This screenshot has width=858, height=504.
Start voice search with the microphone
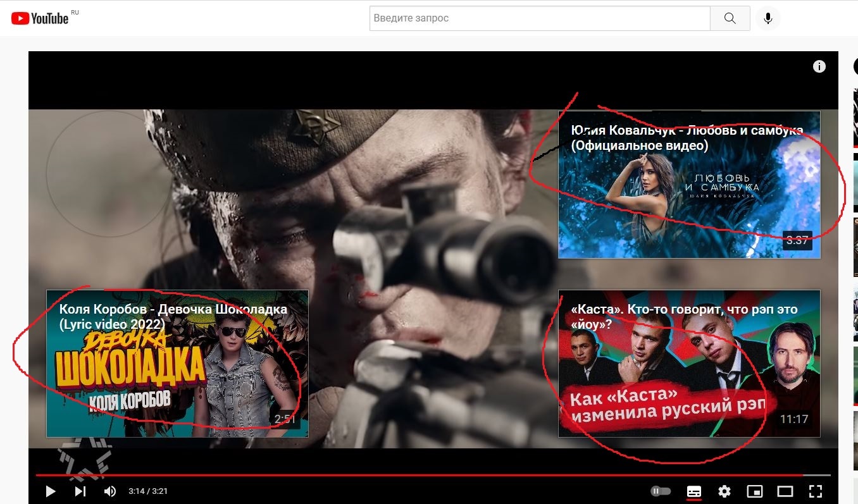click(x=768, y=18)
